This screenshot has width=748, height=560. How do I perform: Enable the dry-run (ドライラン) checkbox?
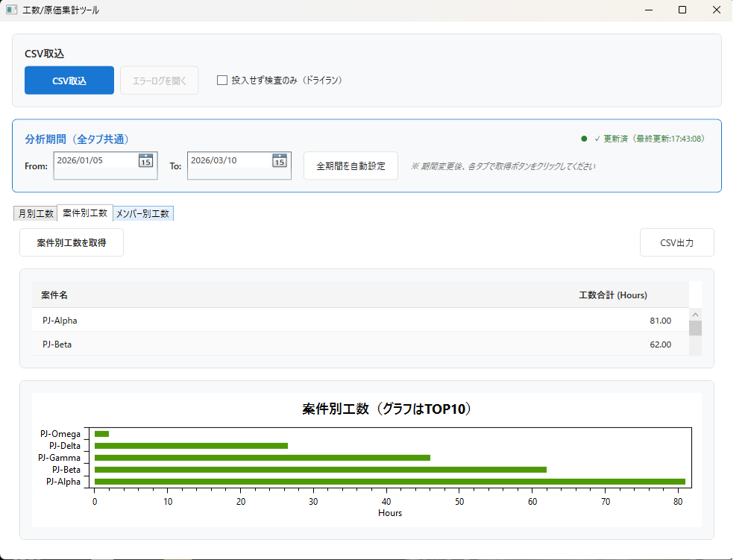coord(221,80)
